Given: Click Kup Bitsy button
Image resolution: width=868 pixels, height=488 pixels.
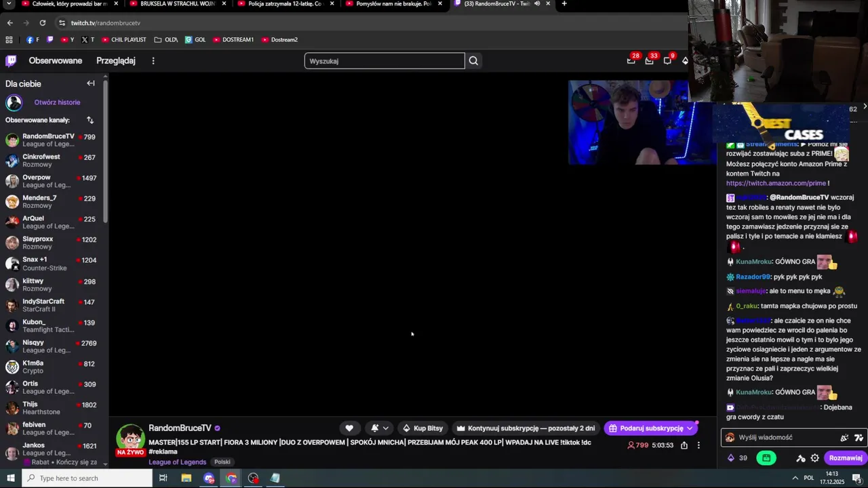Looking at the screenshot, I should click(x=422, y=428).
